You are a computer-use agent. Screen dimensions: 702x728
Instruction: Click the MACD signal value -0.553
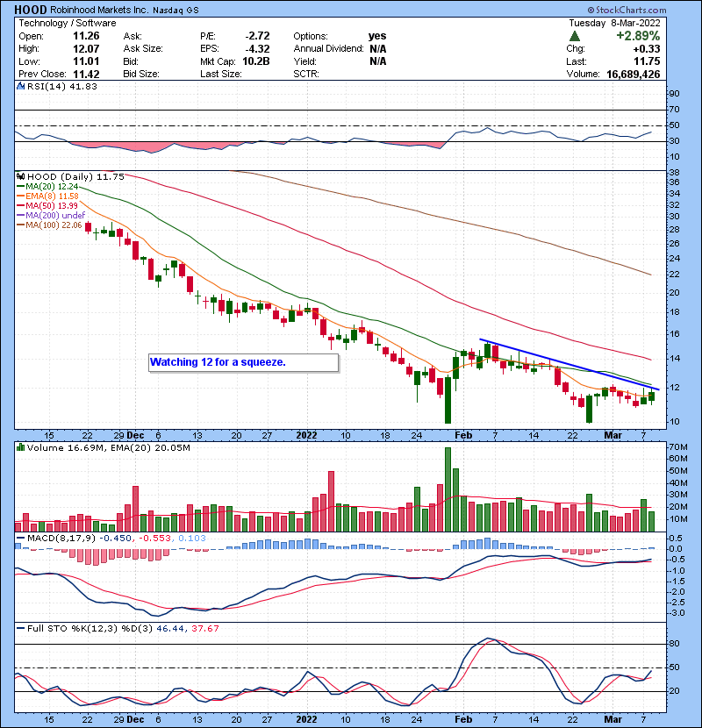tap(154, 539)
